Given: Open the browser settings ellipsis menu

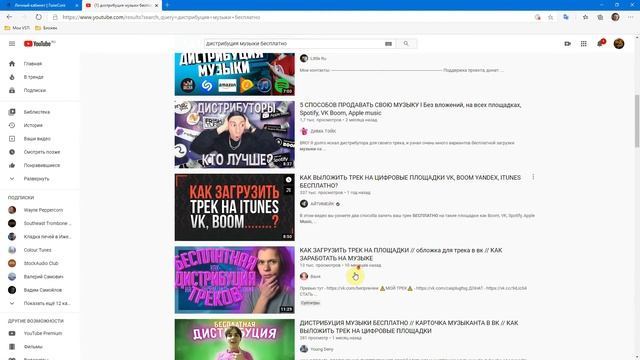Looking at the screenshot, I should coord(631,17).
